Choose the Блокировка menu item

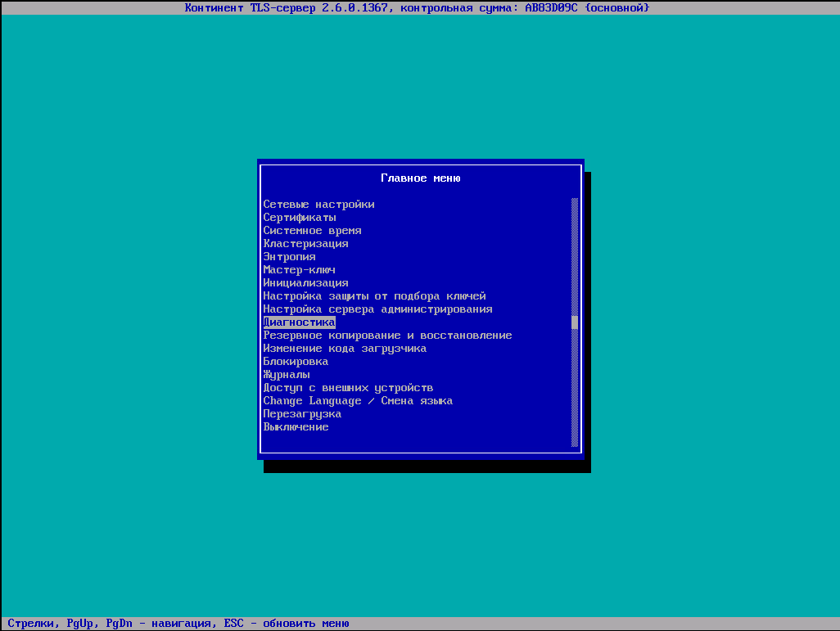(x=296, y=362)
